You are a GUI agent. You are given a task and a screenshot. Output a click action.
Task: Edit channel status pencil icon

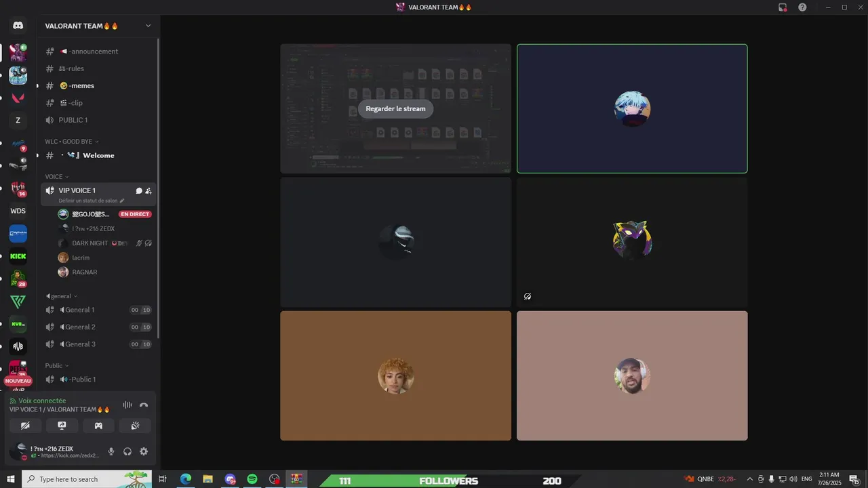click(x=122, y=201)
